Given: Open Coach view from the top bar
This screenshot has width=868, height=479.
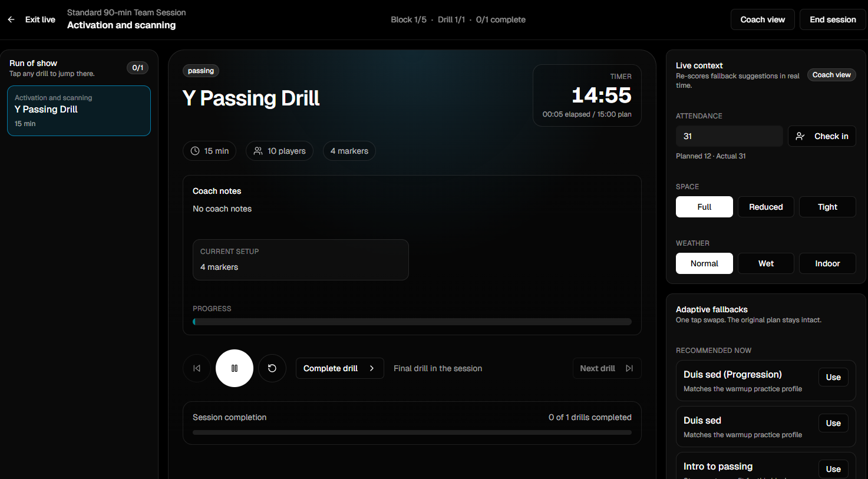Looking at the screenshot, I should point(763,19).
